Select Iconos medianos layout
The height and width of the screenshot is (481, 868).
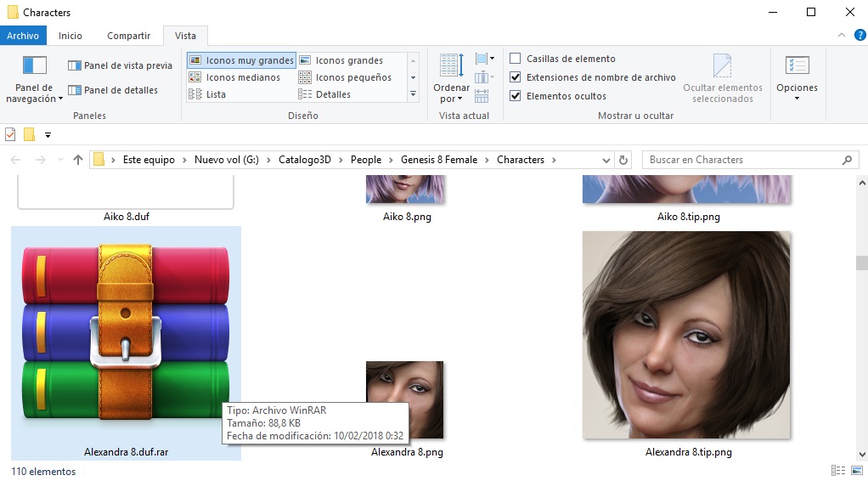tap(234, 77)
